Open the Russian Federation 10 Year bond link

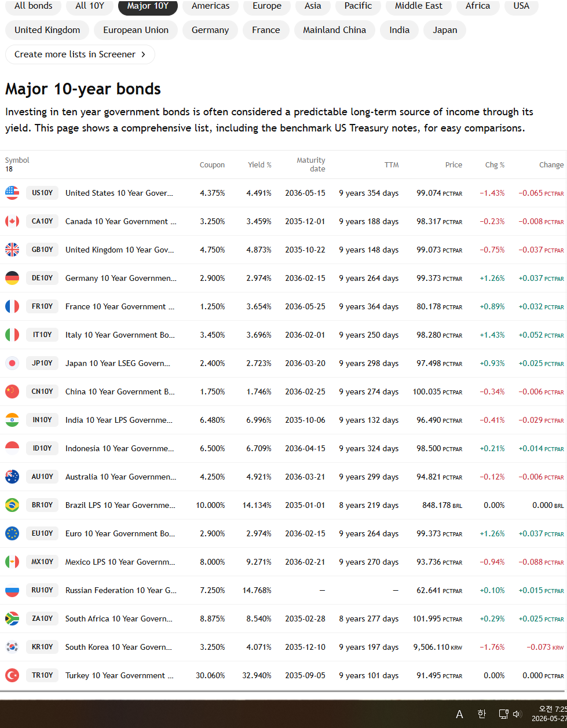pos(121,590)
